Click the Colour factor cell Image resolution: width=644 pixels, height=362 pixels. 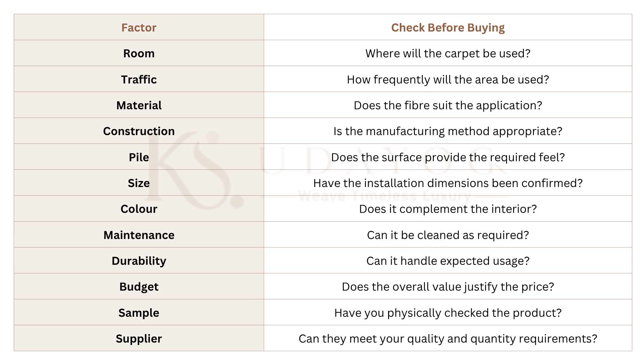[x=139, y=208]
